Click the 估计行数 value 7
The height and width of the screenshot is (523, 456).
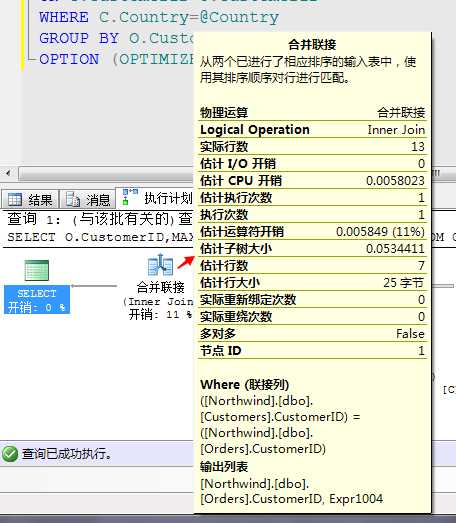pyautogui.click(x=421, y=266)
